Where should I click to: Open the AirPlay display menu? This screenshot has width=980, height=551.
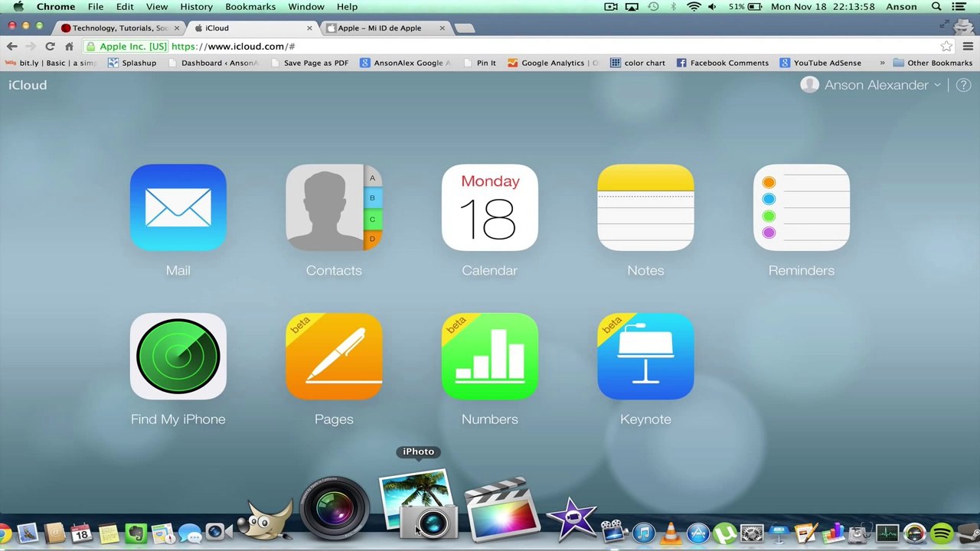coord(632,7)
